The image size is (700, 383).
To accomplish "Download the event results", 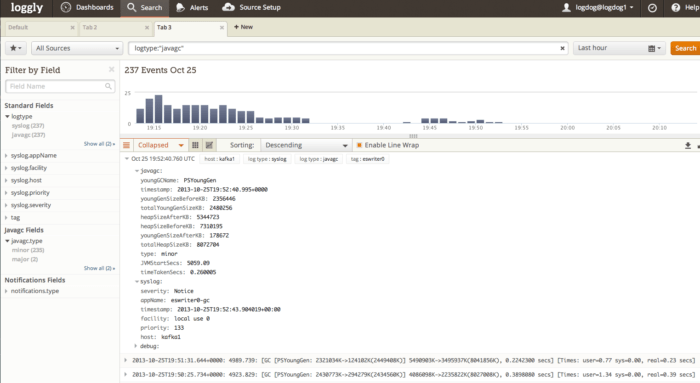I will [688, 146].
